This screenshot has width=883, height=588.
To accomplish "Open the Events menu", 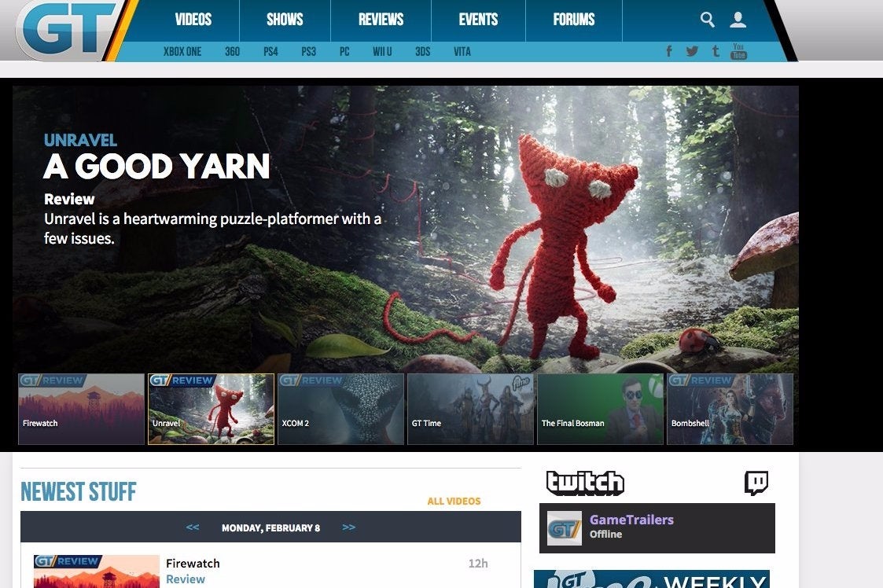I will (x=478, y=20).
